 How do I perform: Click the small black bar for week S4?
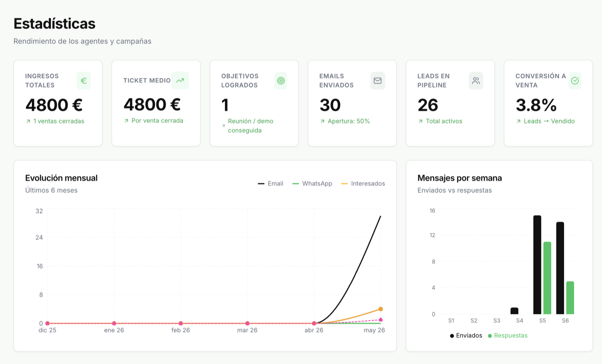(x=514, y=311)
